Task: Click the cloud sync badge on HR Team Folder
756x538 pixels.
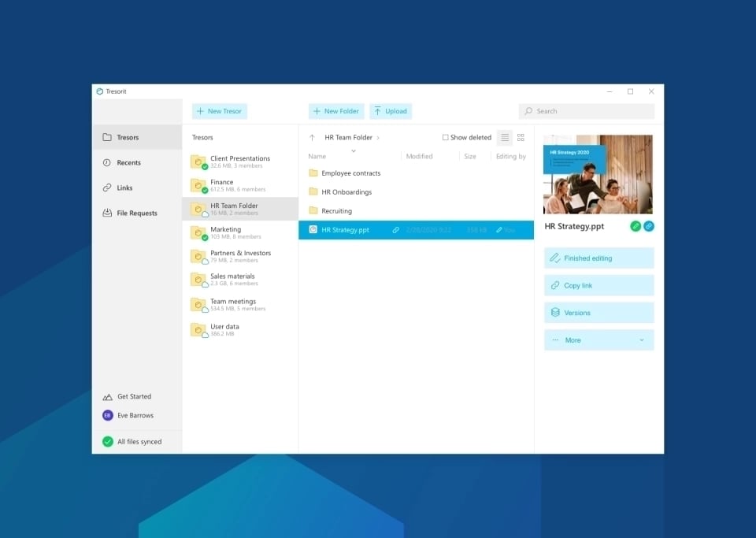Action: coord(203,212)
